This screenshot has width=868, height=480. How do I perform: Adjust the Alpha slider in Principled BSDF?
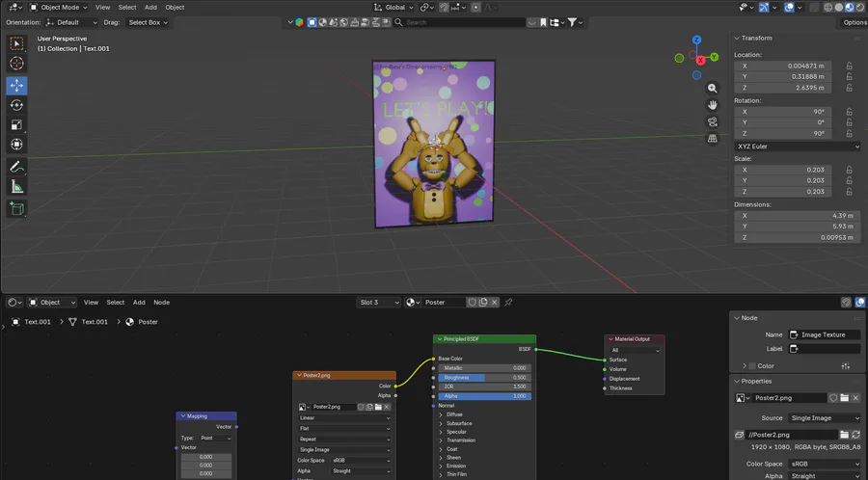[x=484, y=396]
